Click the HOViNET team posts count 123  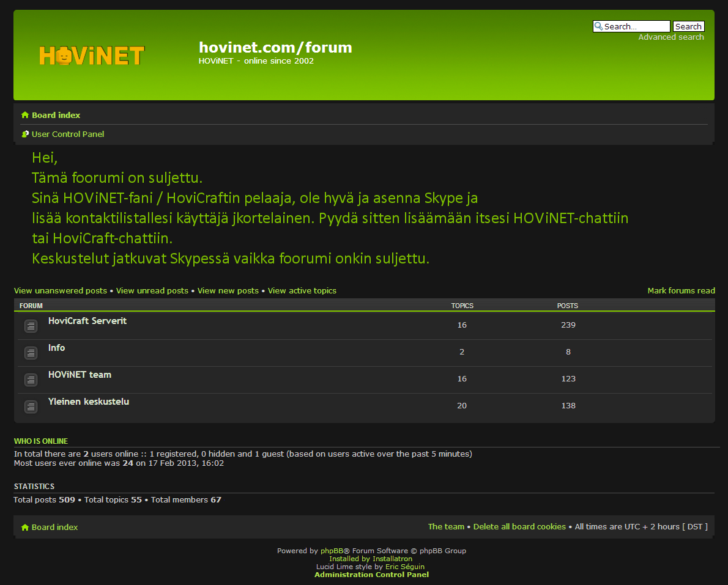(568, 379)
